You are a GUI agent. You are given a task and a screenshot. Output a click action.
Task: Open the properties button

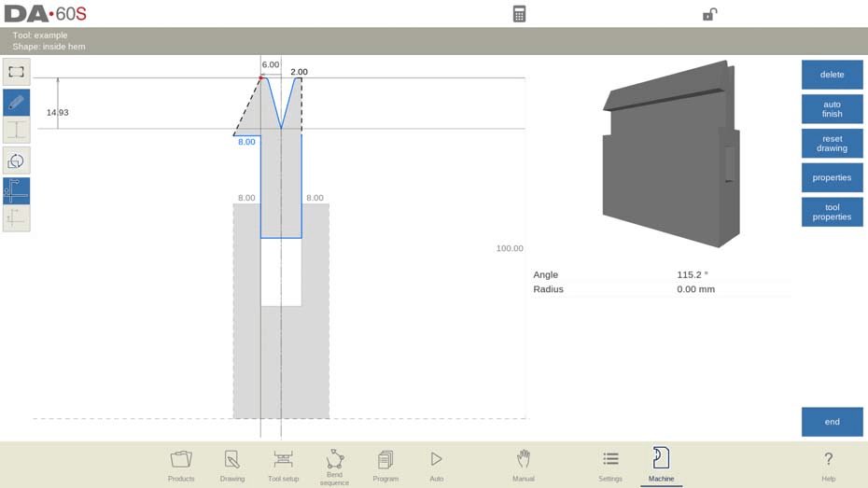[832, 177]
